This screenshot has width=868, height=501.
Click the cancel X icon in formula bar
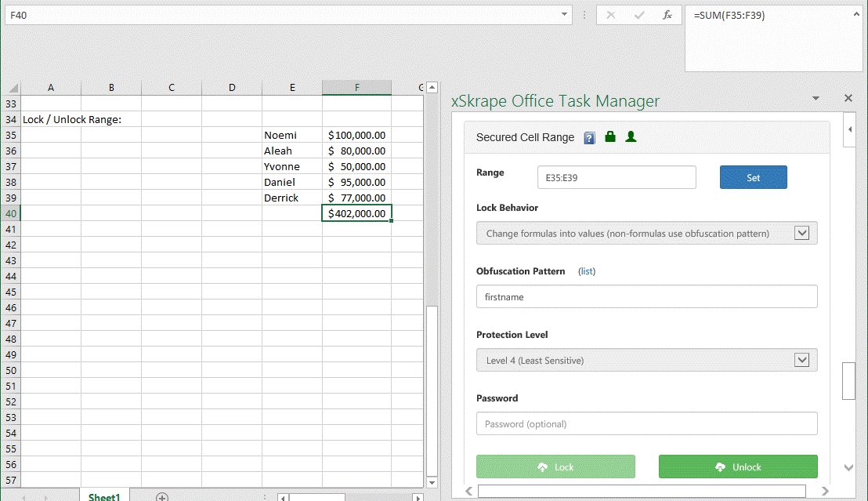coord(610,15)
